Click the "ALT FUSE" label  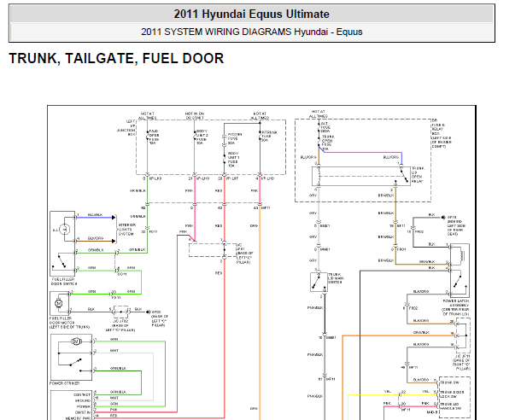(325, 127)
